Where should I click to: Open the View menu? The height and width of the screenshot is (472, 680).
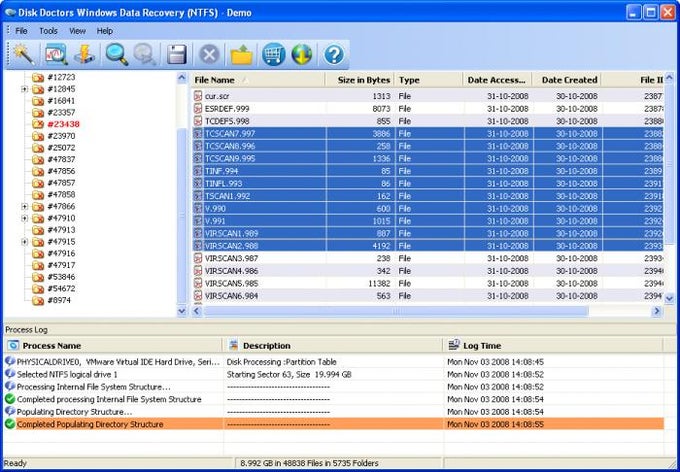(x=77, y=31)
